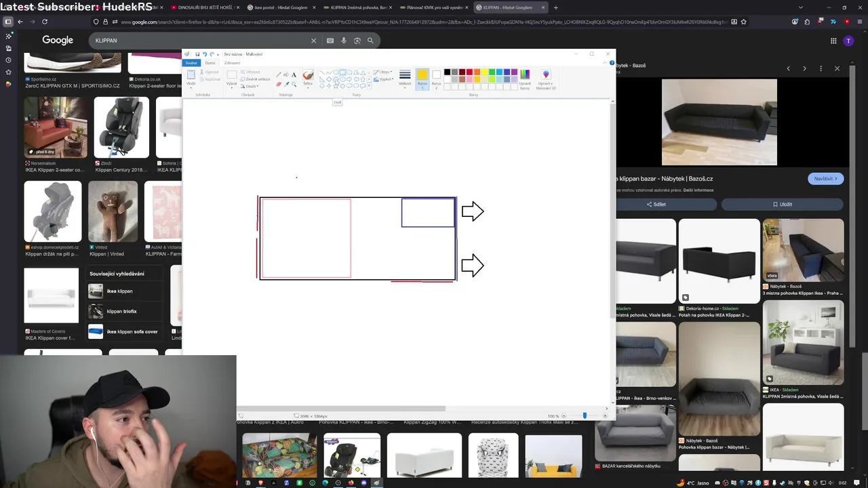This screenshot has height=488, width=868.
Task: Open the ikea klippan related search
Action: pos(125,291)
